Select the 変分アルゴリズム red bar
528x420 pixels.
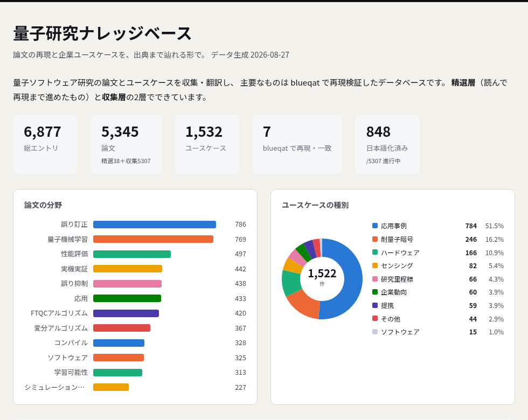pyautogui.click(x=122, y=328)
